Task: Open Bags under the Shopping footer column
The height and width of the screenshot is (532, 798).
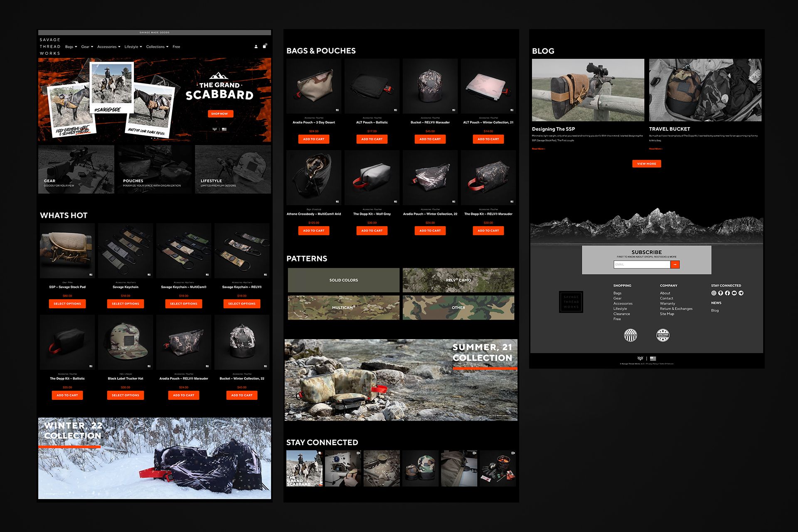Action: tap(617, 293)
